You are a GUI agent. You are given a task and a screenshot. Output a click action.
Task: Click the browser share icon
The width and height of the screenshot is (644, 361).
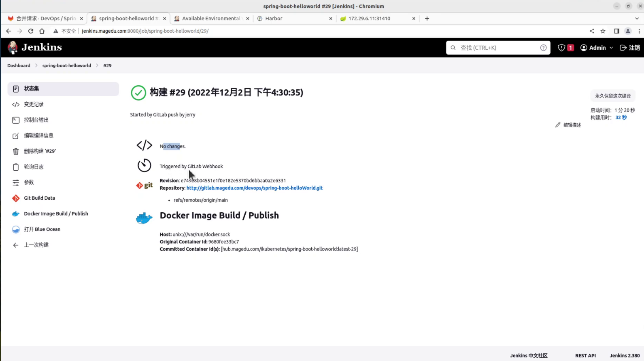coord(592,31)
